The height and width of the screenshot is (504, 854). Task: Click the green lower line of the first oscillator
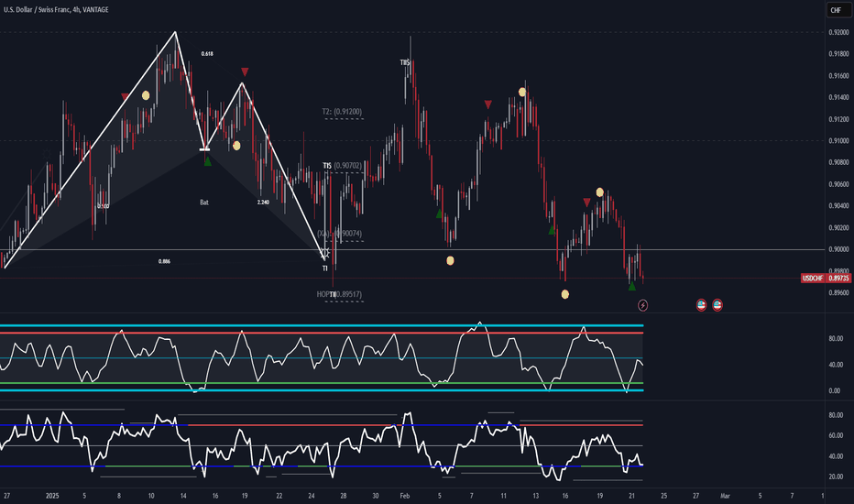click(322, 384)
